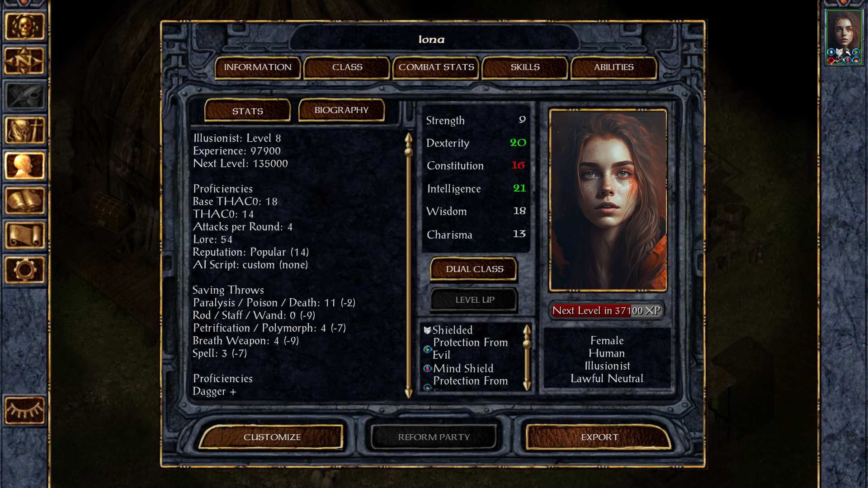
Task: Select the Stats sub-tab
Action: point(247,111)
